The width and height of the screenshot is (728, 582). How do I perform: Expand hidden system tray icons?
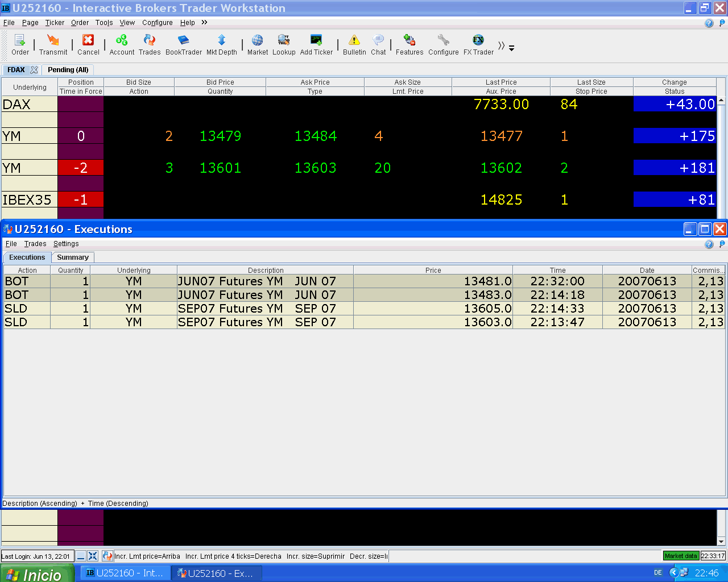[673, 573]
